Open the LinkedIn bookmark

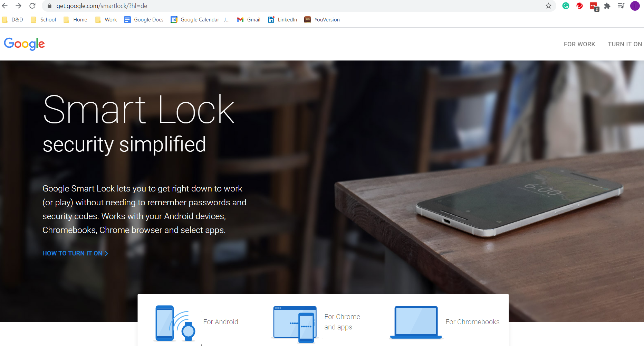coord(282,20)
